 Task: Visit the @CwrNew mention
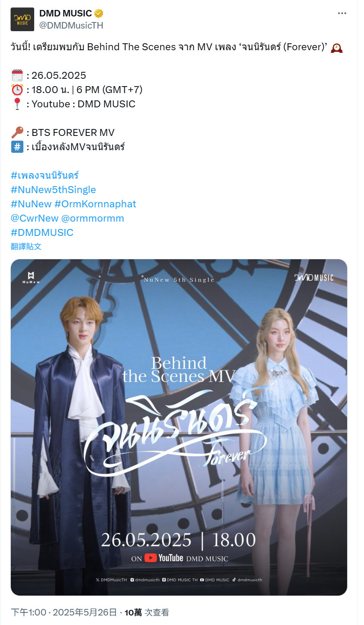[35, 218]
